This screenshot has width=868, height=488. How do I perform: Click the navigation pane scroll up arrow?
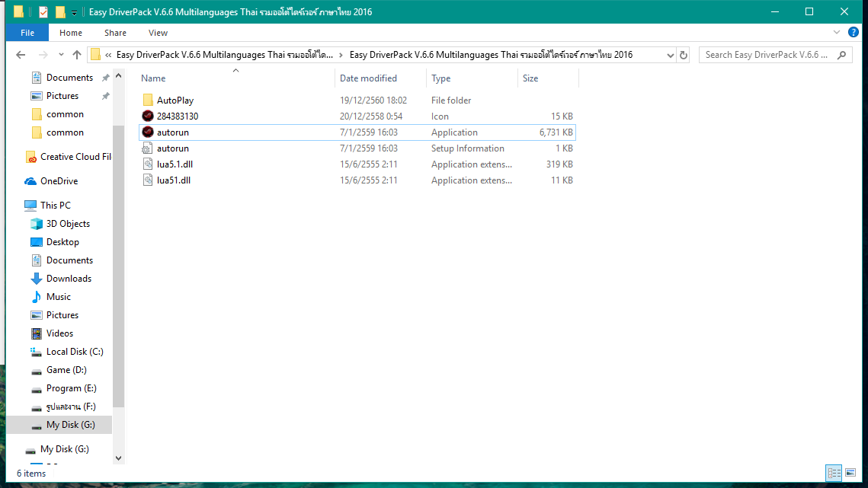pos(118,76)
